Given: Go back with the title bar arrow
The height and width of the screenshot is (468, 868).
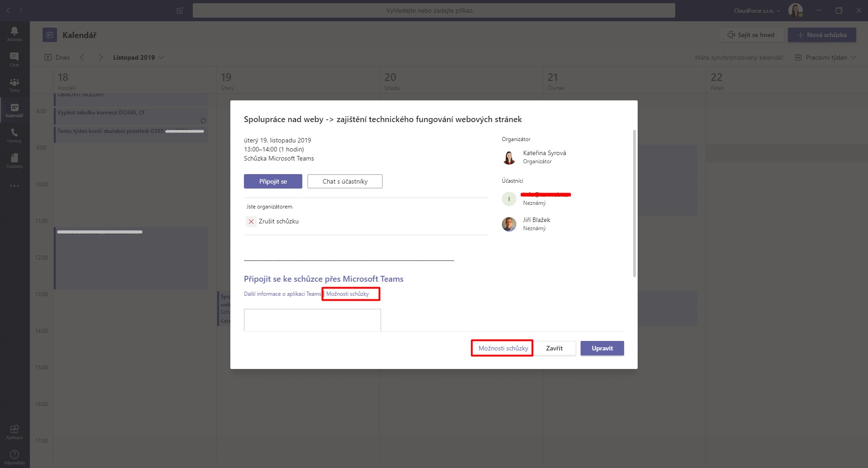Looking at the screenshot, I should [8, 10].
